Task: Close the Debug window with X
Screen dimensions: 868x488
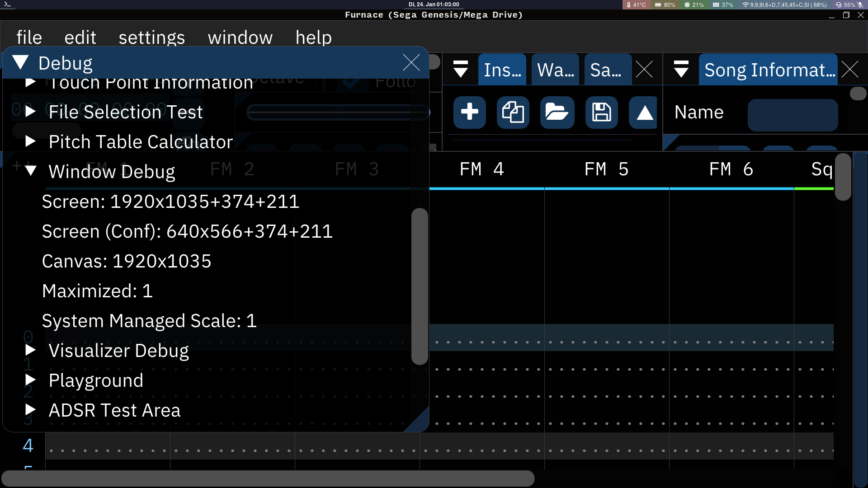Action: (411, 62)
